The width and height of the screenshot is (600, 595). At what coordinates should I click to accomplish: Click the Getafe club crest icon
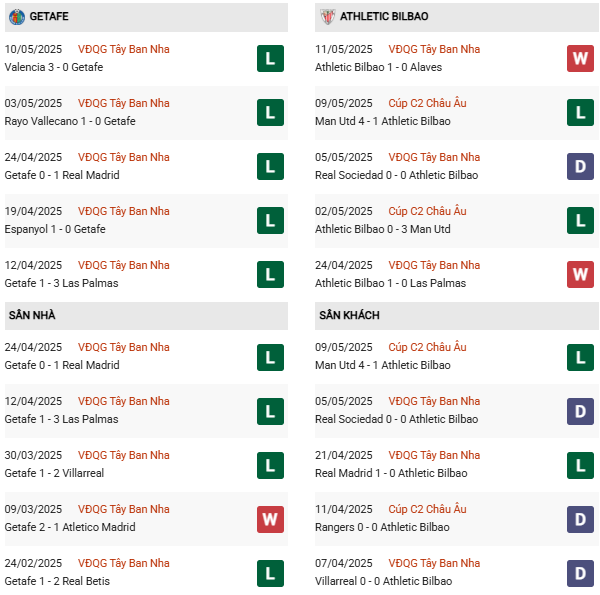tap(17, 16)
